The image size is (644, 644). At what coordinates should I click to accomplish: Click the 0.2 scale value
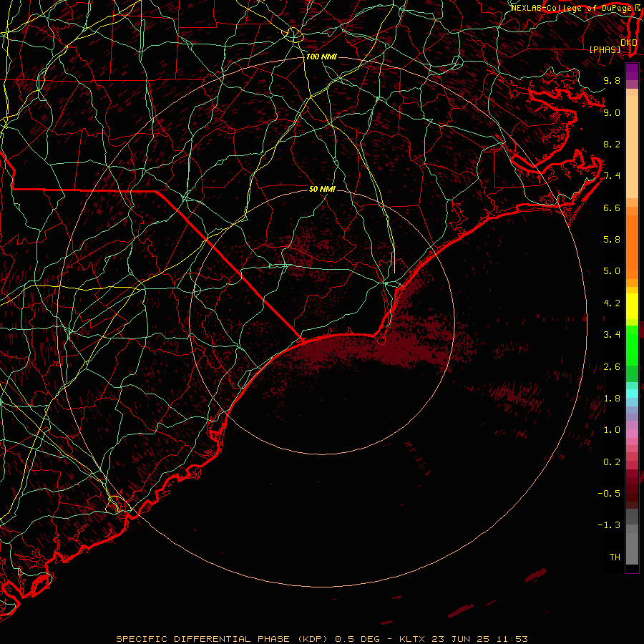pyautogui.click(x=612, y=462)
